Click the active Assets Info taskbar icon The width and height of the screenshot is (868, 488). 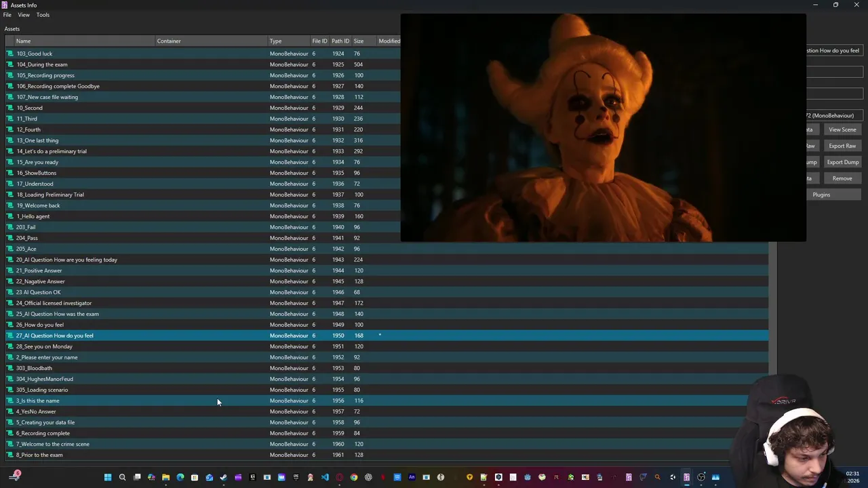pyautogui.click(x=687, y=477)
